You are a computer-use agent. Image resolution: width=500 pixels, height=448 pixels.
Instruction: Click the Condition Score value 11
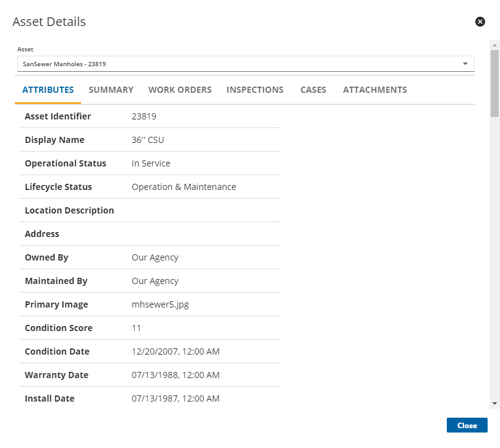coord(137,328)
